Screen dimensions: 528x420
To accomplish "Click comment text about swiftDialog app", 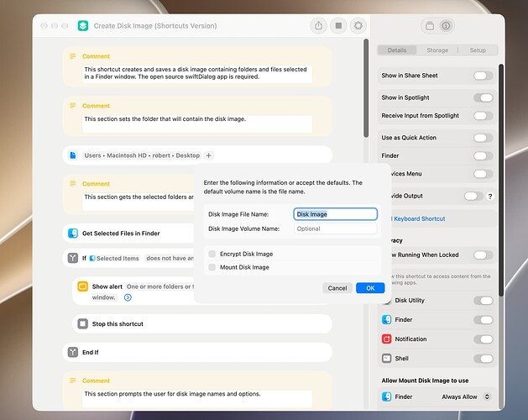I will tap(197, 73).
